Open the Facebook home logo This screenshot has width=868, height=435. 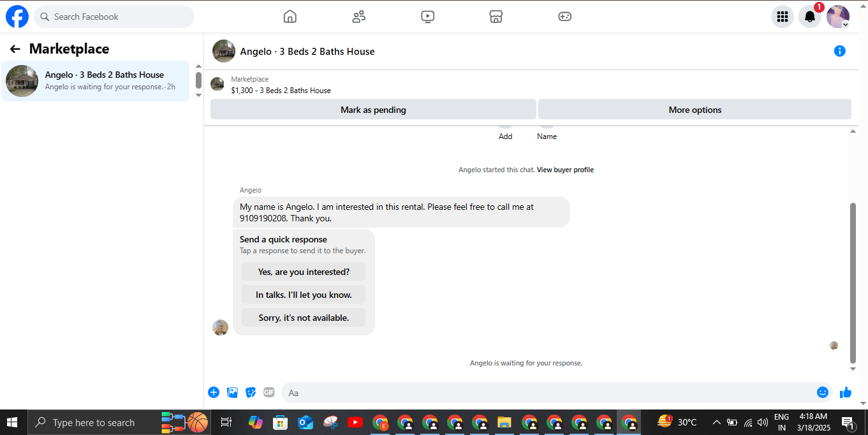coord(17,17)
